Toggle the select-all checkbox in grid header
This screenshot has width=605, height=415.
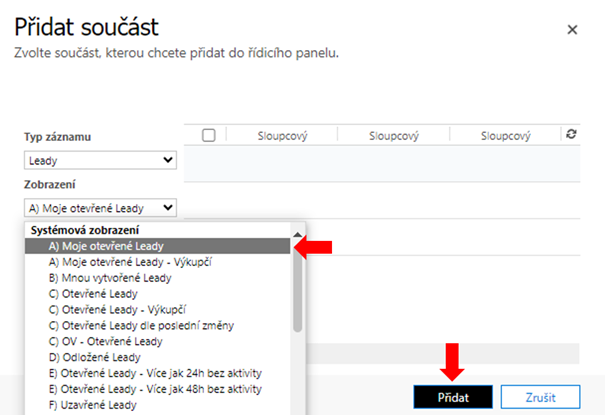[209, 135]
